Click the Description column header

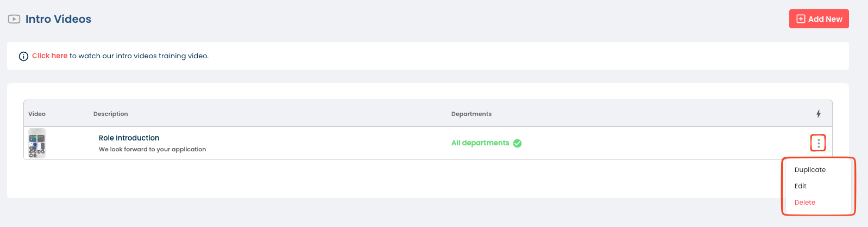111,114
